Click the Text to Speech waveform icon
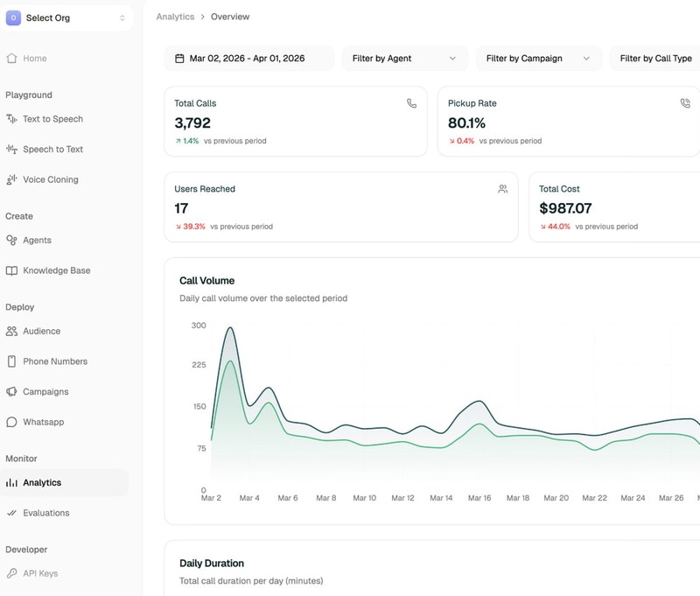700x596 pixels. point(11,119)
